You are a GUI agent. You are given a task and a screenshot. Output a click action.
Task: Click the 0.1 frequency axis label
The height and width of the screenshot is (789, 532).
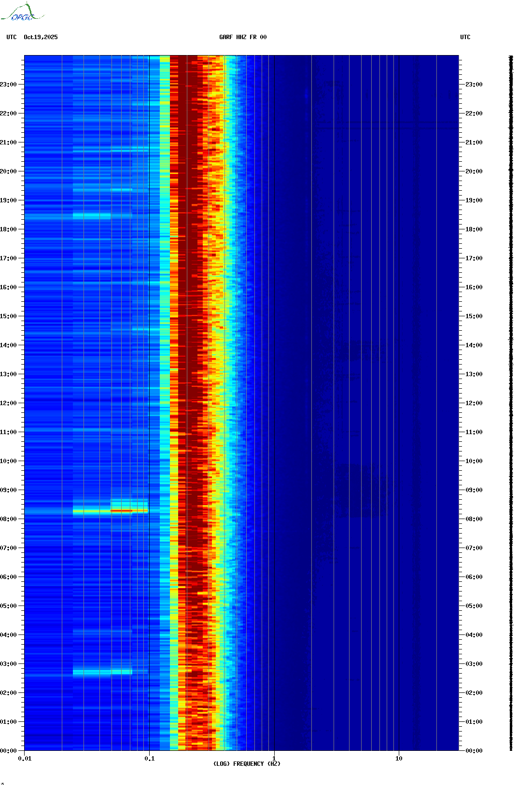click(149, 759)
